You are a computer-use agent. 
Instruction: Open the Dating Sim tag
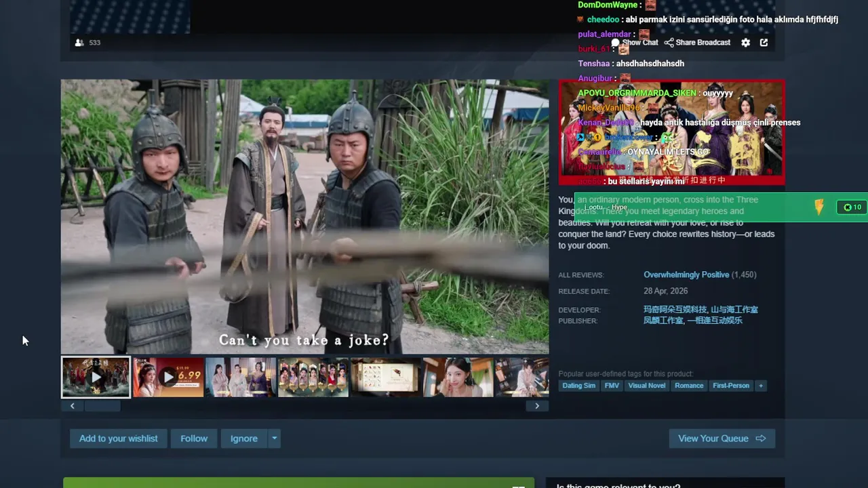tap(579, 386)
